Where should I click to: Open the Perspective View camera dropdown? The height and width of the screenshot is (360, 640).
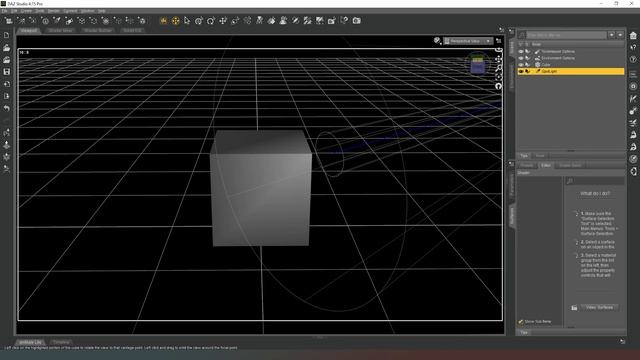tap(468, 41)
